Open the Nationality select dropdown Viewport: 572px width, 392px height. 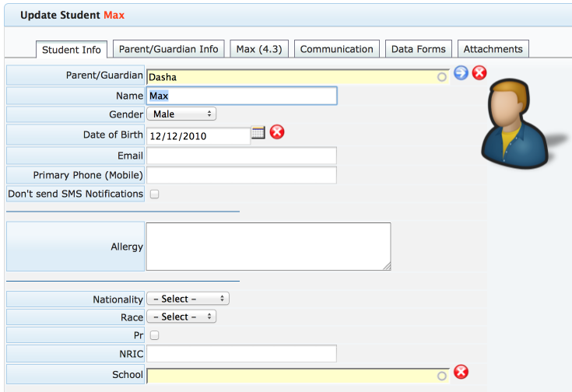188,299
